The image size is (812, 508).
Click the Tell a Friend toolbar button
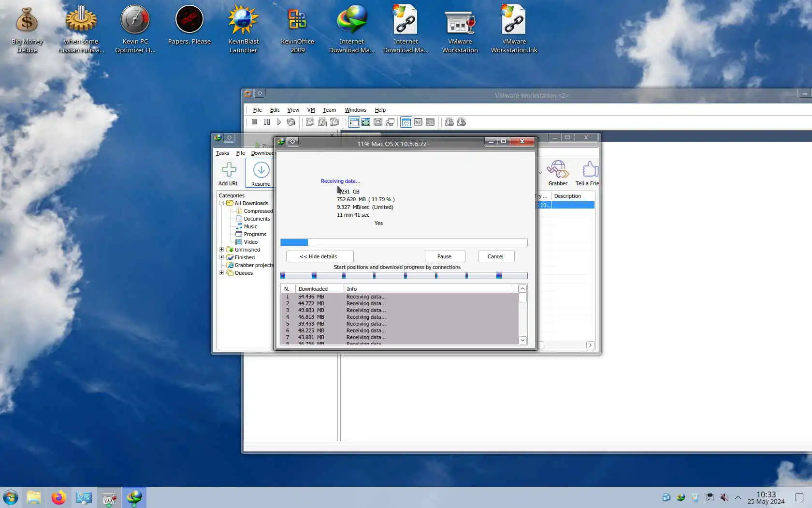tap(587, 174)
